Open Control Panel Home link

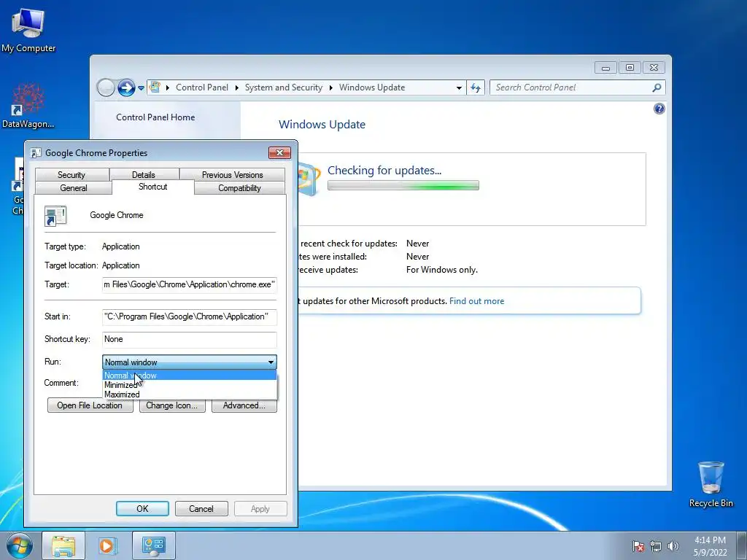pos(155,117)
